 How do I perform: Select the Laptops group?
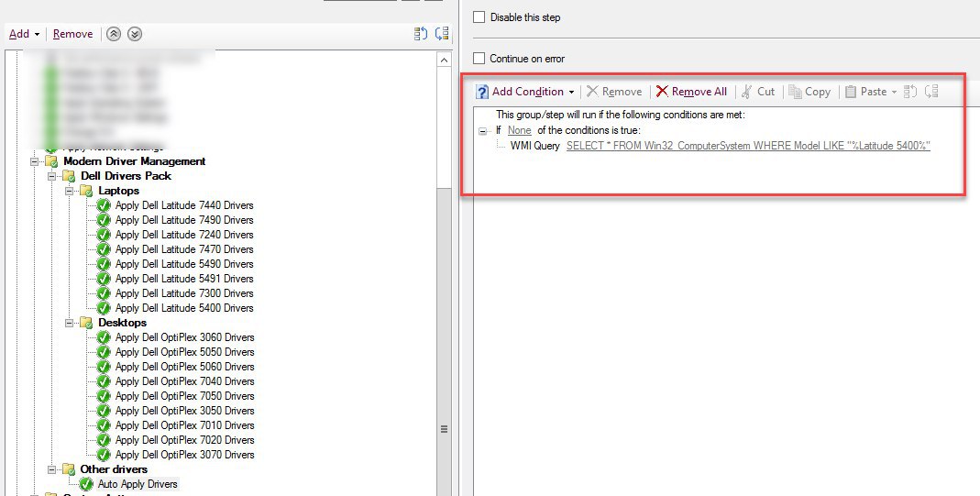point(119,191)
